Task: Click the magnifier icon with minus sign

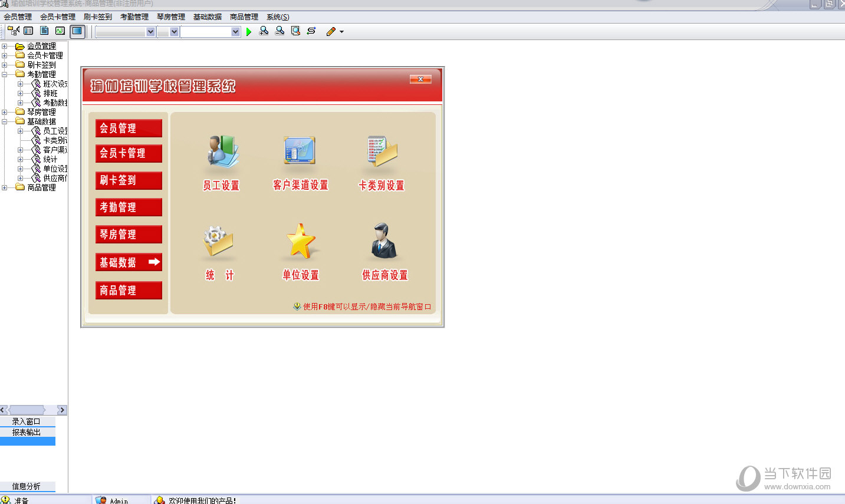Action: pyautogui.click(x=280, y=31)
